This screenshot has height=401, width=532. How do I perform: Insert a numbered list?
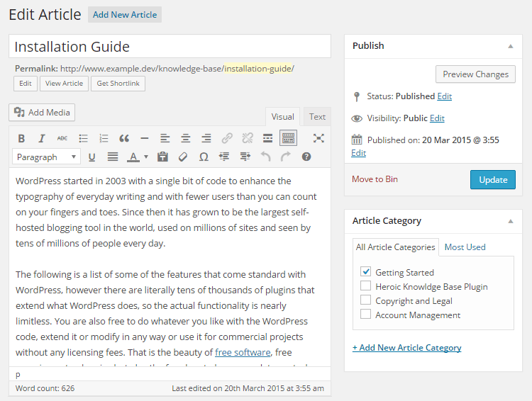[104, 138]
